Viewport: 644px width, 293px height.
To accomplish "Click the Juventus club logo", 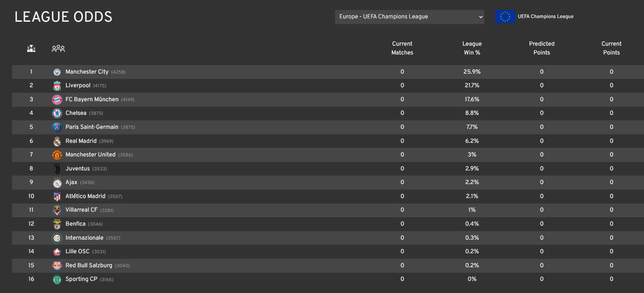I will [57, 169].
